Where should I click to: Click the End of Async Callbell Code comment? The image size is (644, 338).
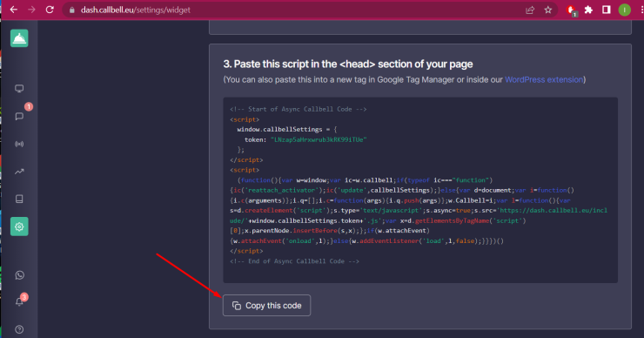tap(294, 261)
